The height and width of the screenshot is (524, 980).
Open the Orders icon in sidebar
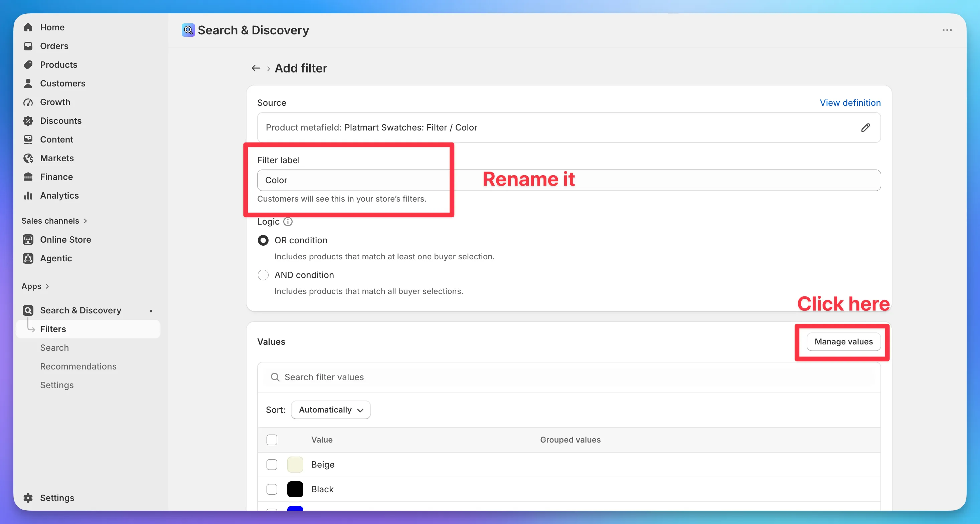[x=28, y=46]
